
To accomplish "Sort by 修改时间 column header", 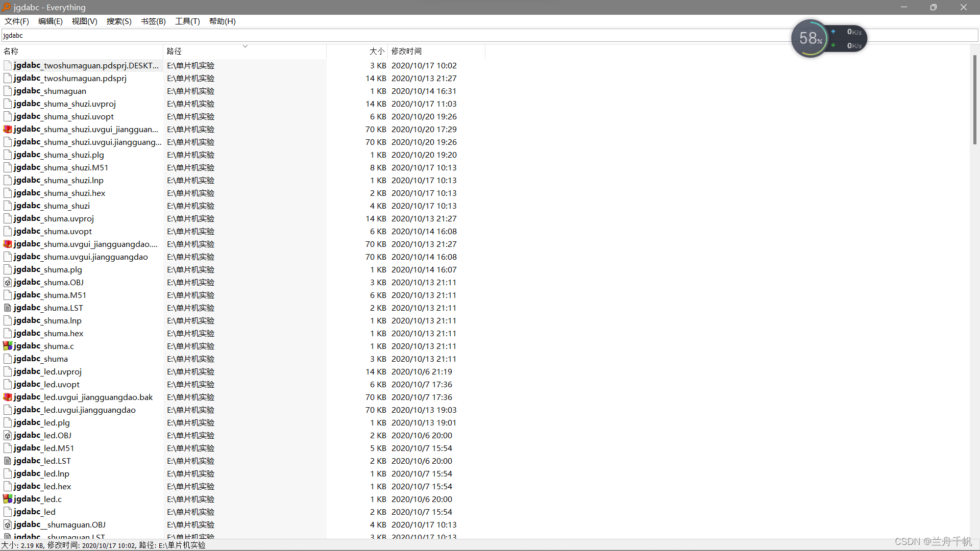I will click(406, 51).
